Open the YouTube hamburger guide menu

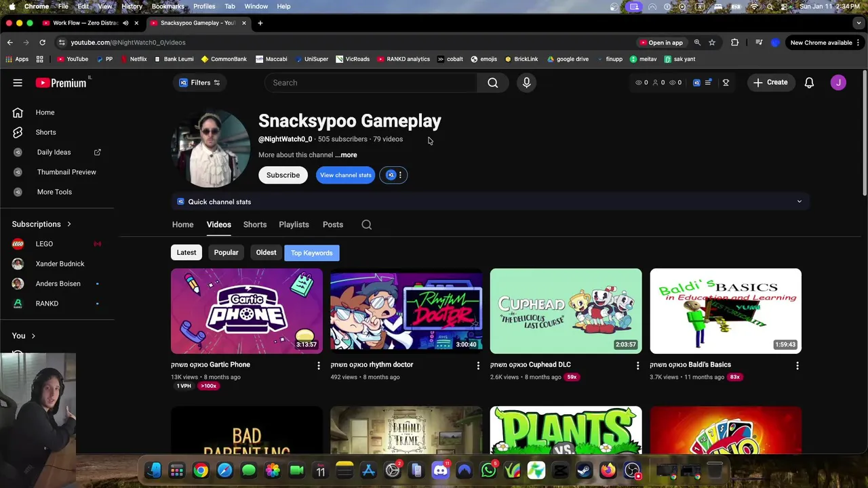point(18,83)
